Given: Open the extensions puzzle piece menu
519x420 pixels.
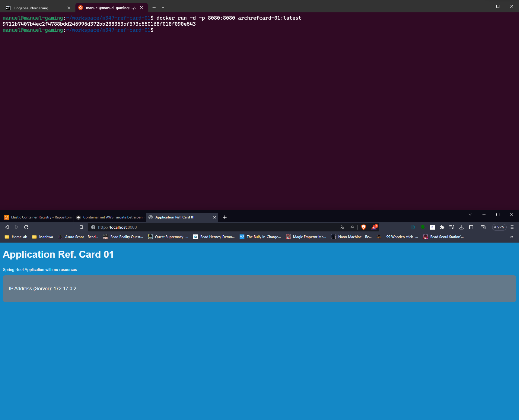Looking at the screenshot, I should (442, 227).
